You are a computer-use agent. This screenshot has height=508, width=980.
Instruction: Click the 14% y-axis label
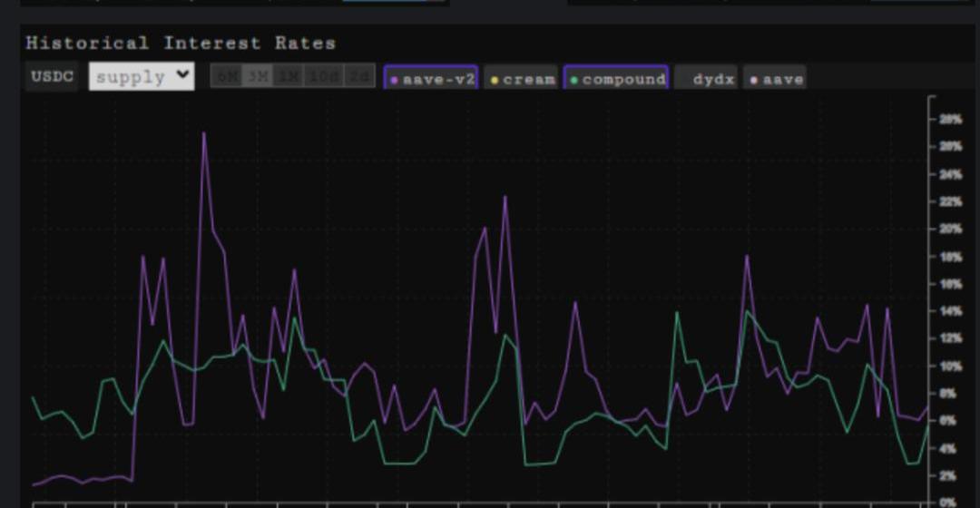click(950, 311)
